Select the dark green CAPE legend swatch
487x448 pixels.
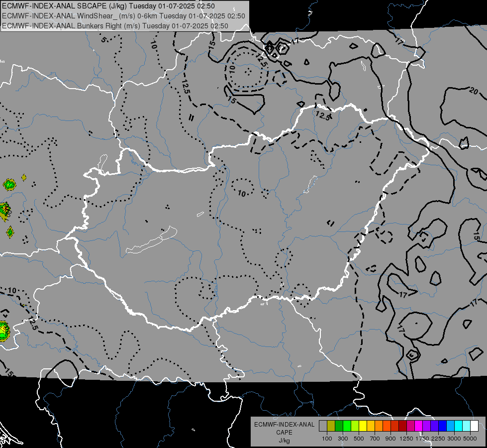click(339, 426)
